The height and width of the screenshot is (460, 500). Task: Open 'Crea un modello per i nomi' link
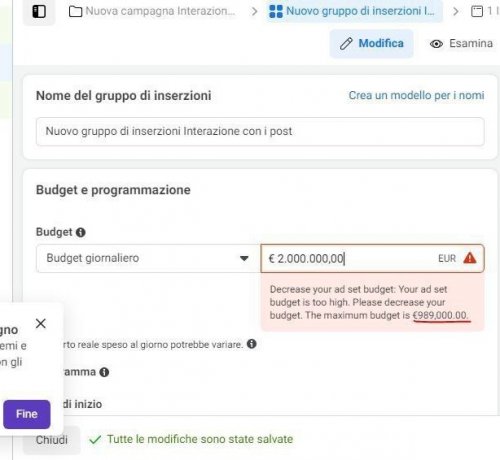[x=416, y=95]
